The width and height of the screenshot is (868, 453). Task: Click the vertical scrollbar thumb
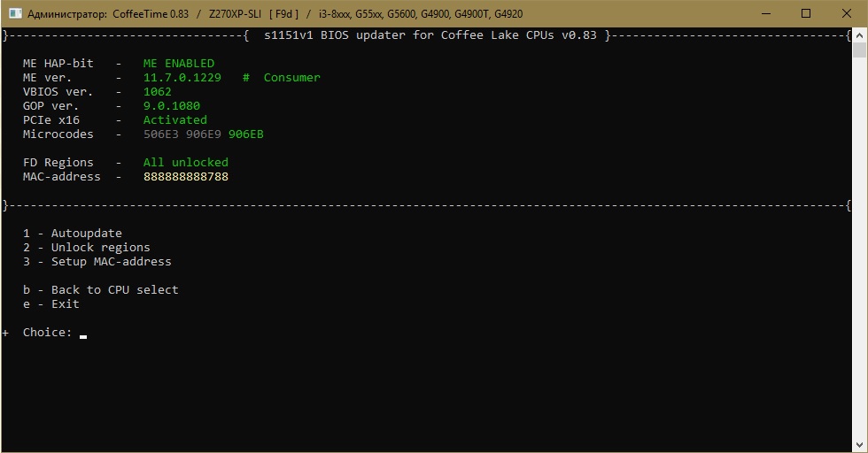(x=859, y=50)
